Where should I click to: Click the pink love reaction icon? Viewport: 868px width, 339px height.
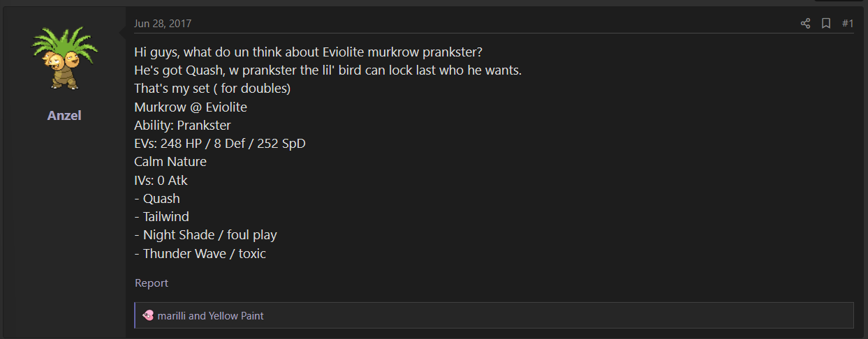147,315
